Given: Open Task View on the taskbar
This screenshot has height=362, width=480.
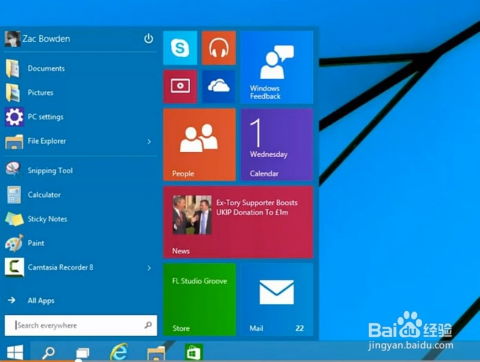Looking at the screenshot, I should pyautogui.click(x=82, y=353).
